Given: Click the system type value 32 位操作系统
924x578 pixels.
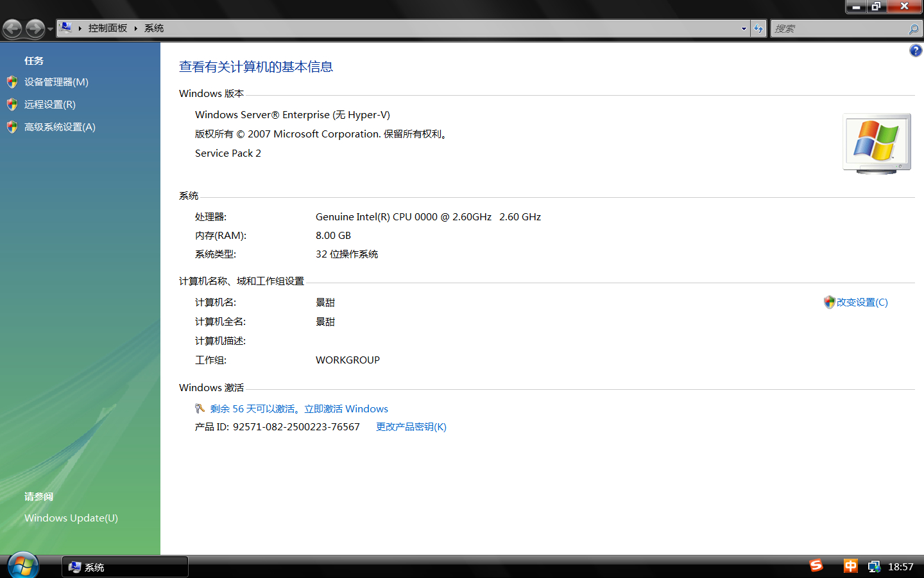Looking at the screenshot, I should [x=347, y=254].
